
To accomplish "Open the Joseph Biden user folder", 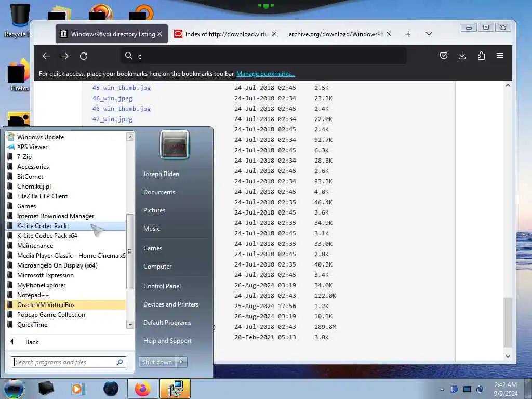I will click(x=161, y=174).
